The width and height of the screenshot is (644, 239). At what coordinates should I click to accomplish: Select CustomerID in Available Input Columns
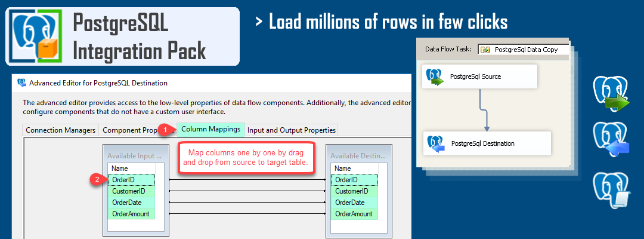click(131, 191)
